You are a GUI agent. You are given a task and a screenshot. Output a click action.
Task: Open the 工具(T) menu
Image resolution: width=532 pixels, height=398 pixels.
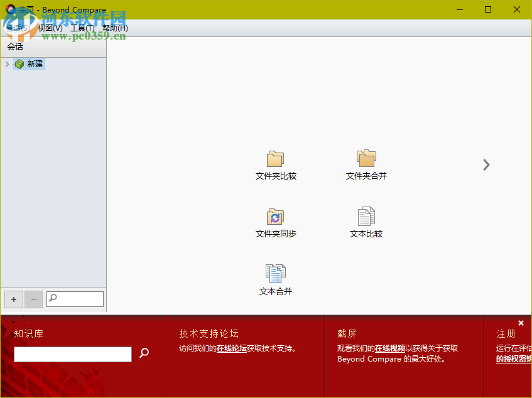[x=82, y=28]
